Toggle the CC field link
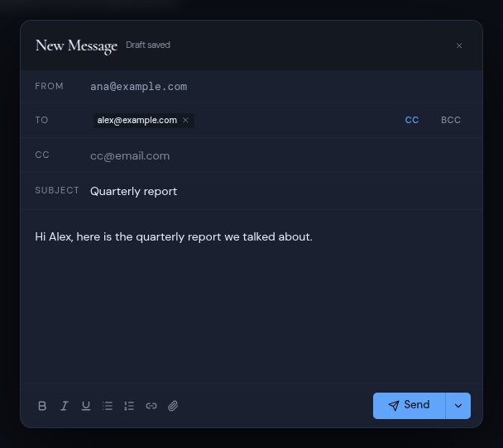The width and height of the screenshot is (503, 448). (411, 120)
